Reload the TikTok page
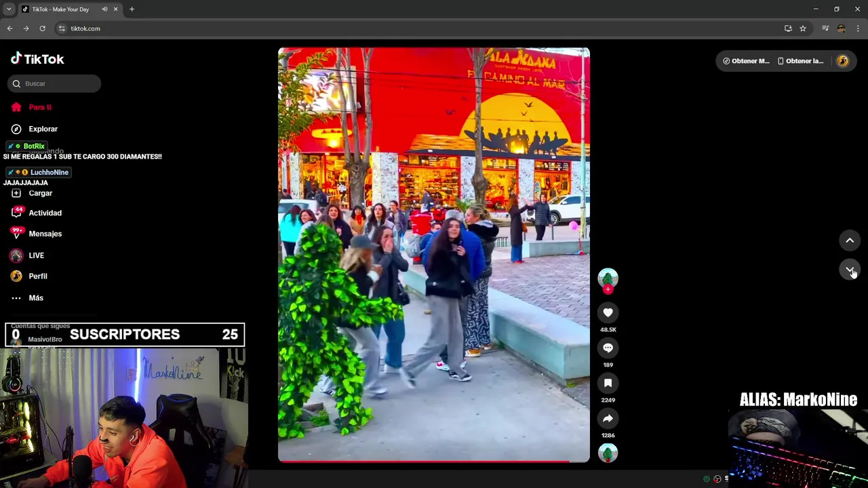Viewport: 868px width, 488px height. [42, 28]
